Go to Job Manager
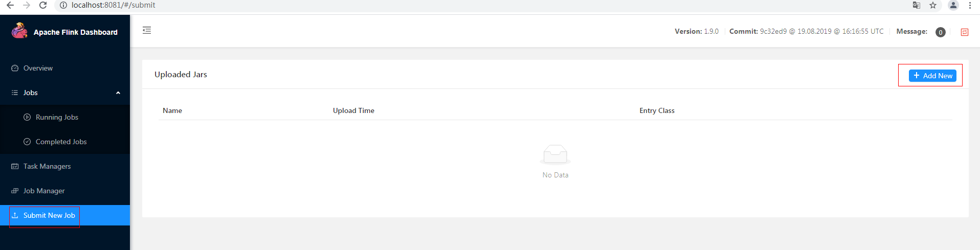 click(x=65, y=191)
